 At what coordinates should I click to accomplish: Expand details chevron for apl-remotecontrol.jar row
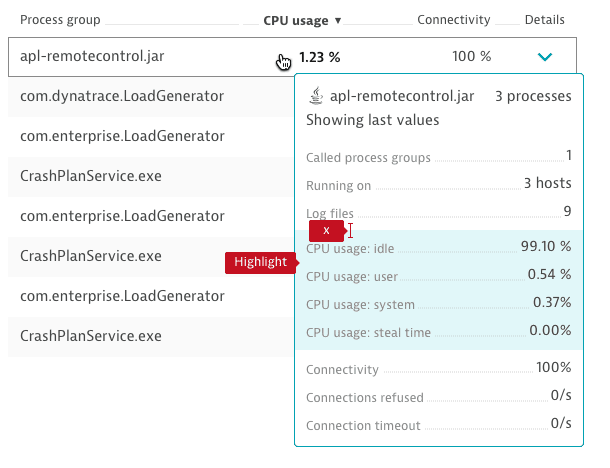coord(545,57)
